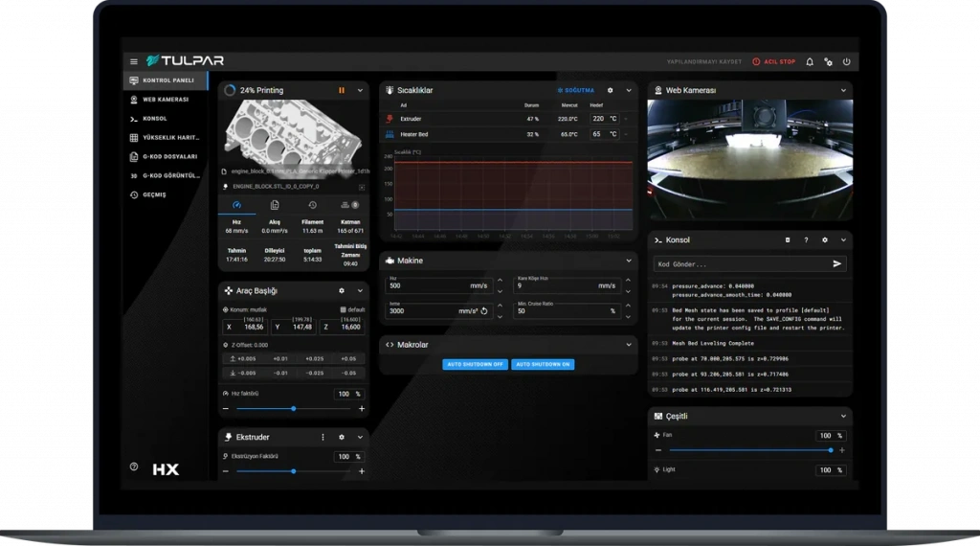Screen dimensions: 980x546
Task: Click the power icon in the top bar
Action: pos(846,61)
